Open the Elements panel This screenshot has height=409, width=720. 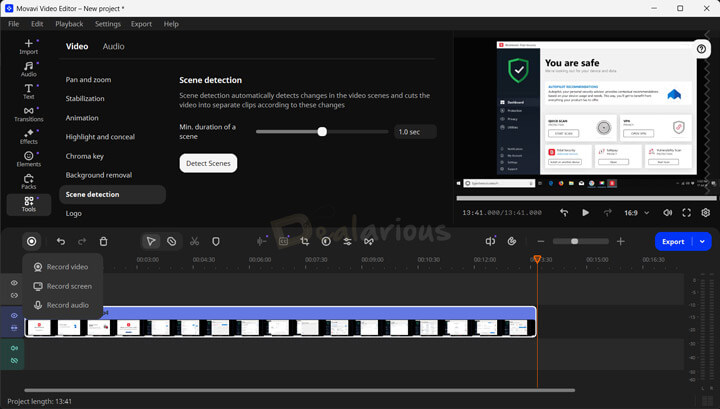click(28, 159)
